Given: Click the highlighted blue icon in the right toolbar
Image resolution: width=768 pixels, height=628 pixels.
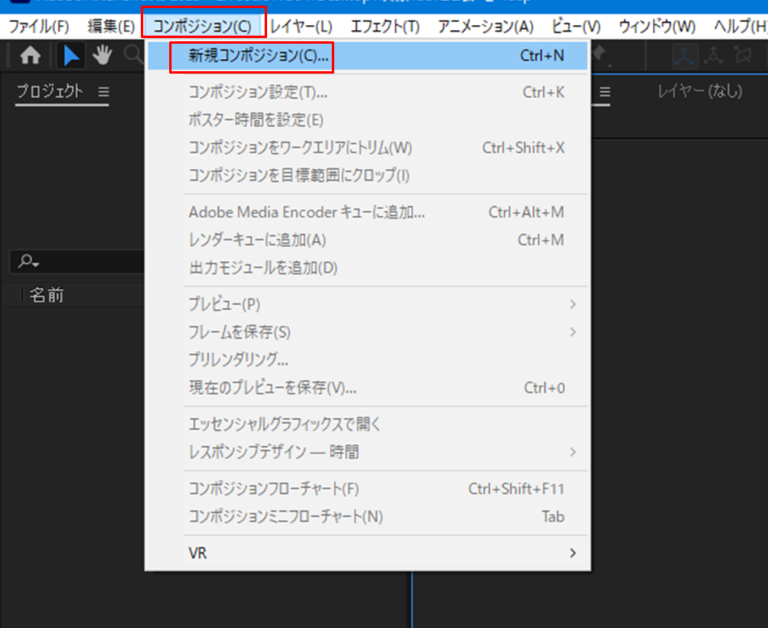Looking at the screenshot, I should (685, 56).
